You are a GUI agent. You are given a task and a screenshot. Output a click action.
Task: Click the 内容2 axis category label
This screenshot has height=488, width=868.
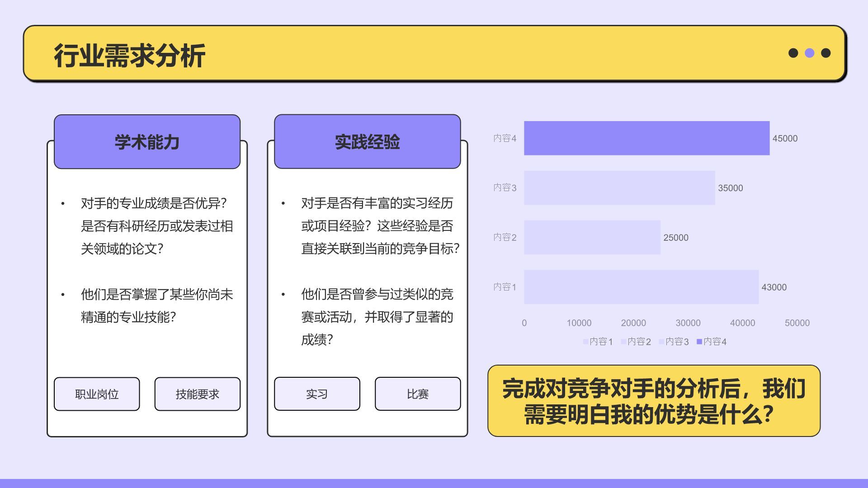(x=505, y=237)
